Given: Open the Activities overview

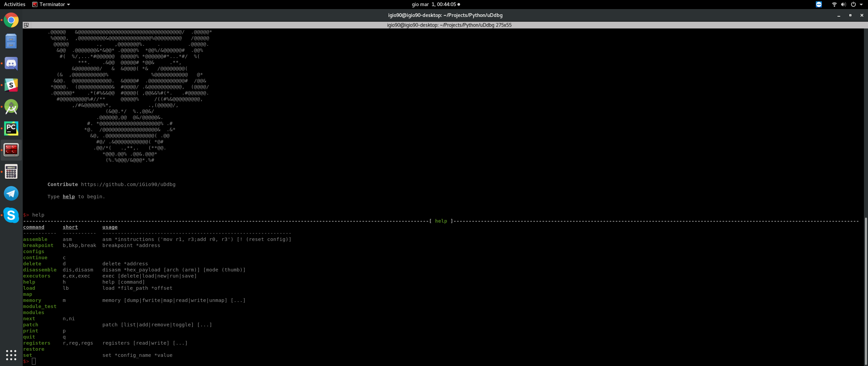Looking at the screenshot, I should click(x=15, y=4).
